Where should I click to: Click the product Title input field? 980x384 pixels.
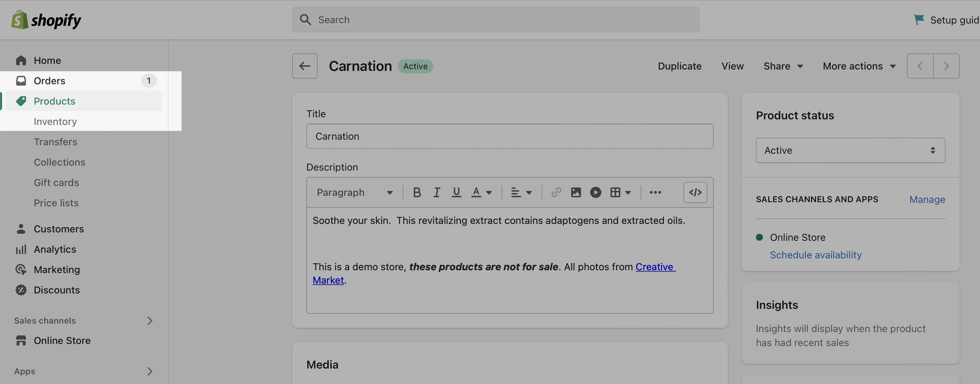point(509,137)
